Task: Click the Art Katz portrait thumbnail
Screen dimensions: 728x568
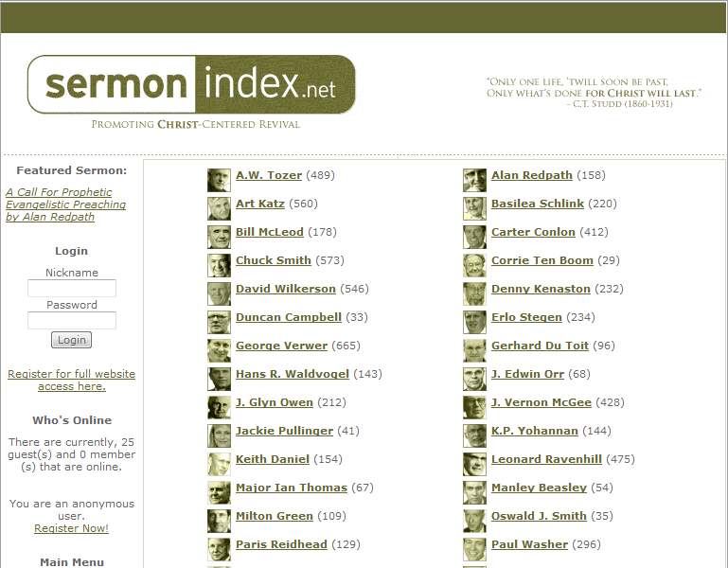Action: pyautogui.click(x=219, y=208)
